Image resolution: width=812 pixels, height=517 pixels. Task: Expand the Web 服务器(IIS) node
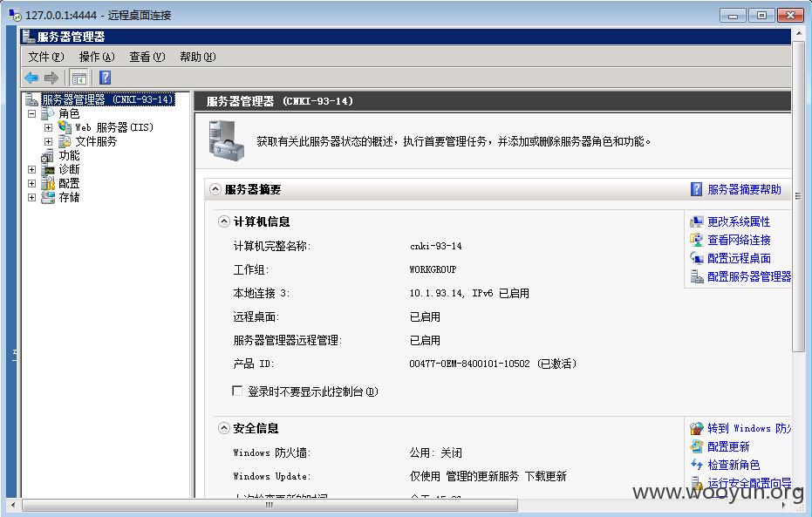[x=48, y=127]
